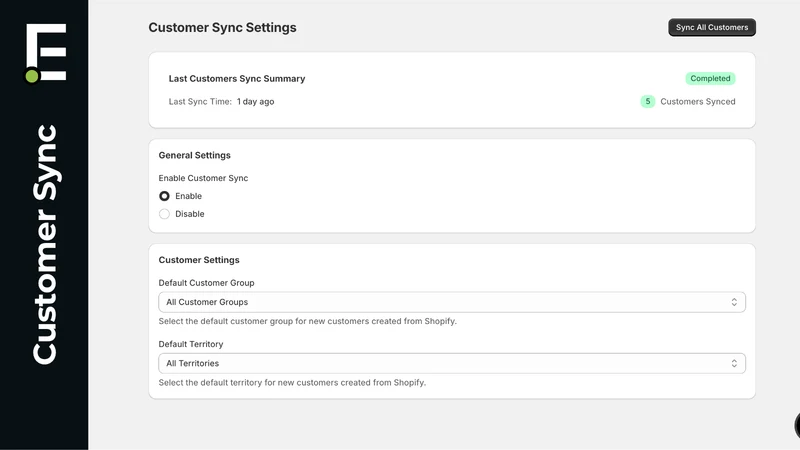Click the default customer group help text
The width and height of the screenshot is (800, 450).
point(308,321)
